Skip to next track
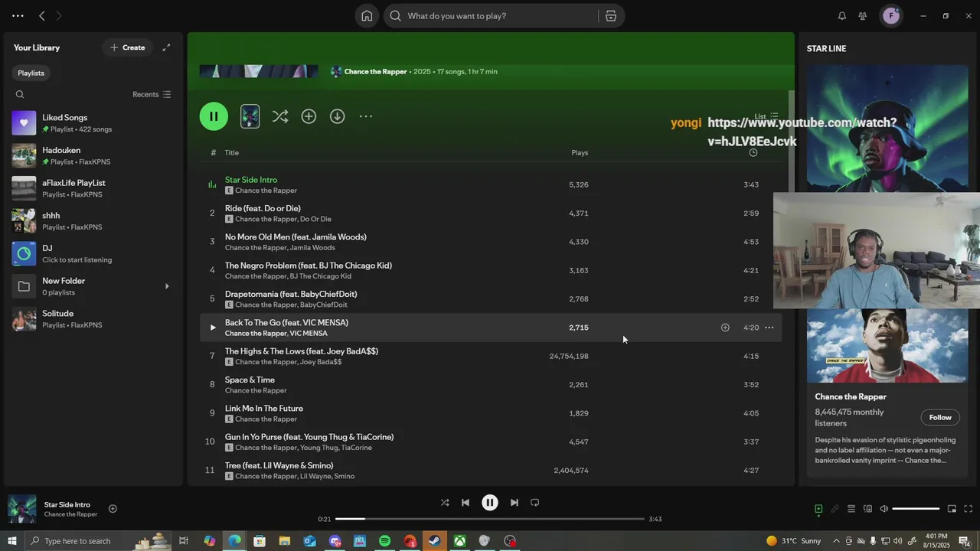The height and width of the screenshot is (551, 980). [514, 503]
